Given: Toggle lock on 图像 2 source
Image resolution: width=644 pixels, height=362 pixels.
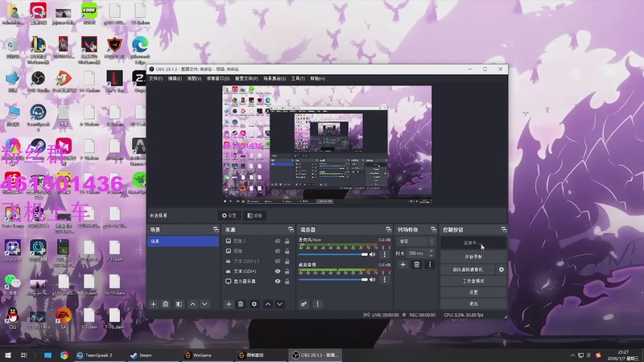Looking at the screenshot, I should pyautogui.click(x=287, y=241).
